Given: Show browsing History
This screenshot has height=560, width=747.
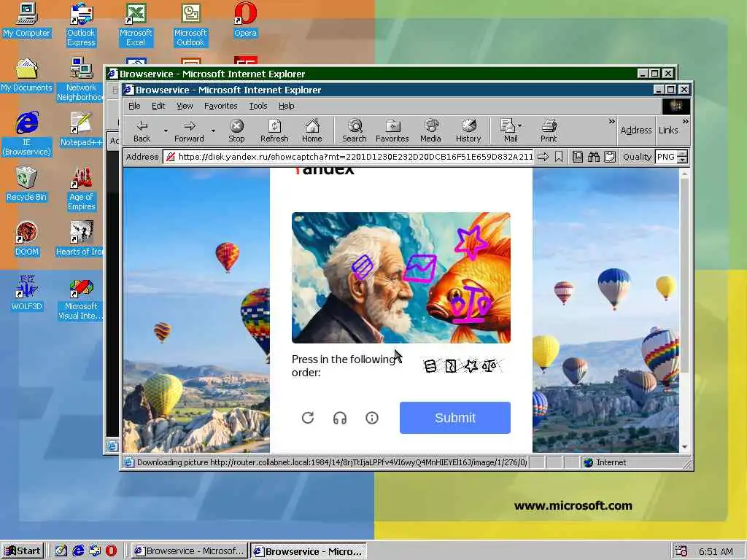Looking at the screenshot, I should pyautogui.click(x=468, y=131).
